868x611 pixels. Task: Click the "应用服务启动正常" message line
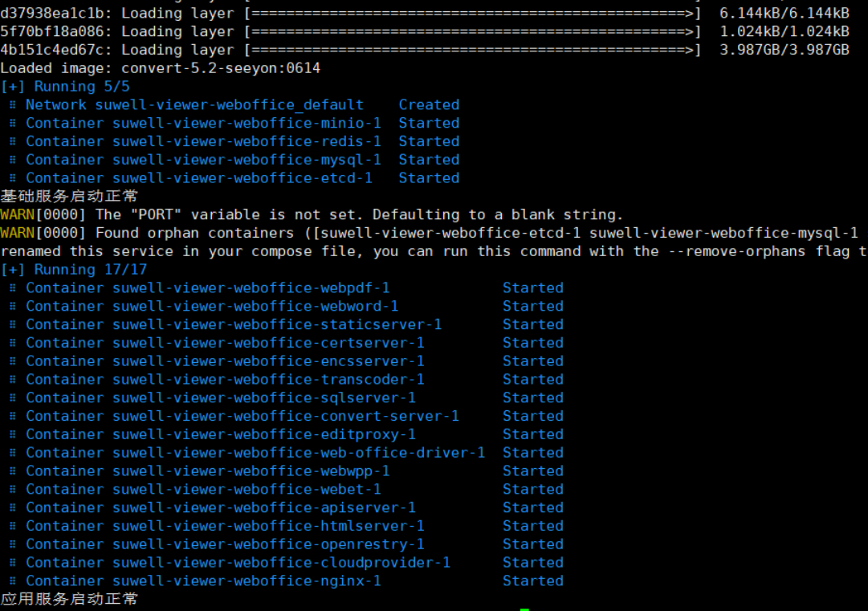pyautogui.click(x=69, y=600)
